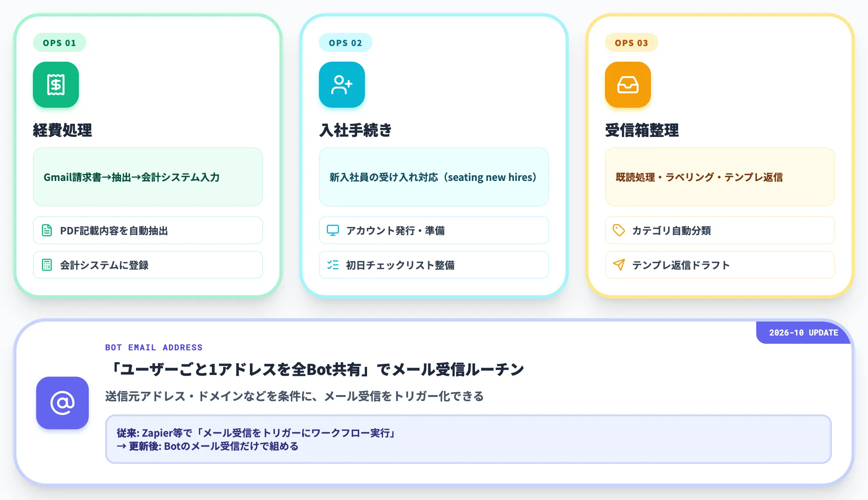This screenshot has height=500, width=868.
Task: Click the tag icon beside カテゴリ自動分類
Action: click(619, 230)
